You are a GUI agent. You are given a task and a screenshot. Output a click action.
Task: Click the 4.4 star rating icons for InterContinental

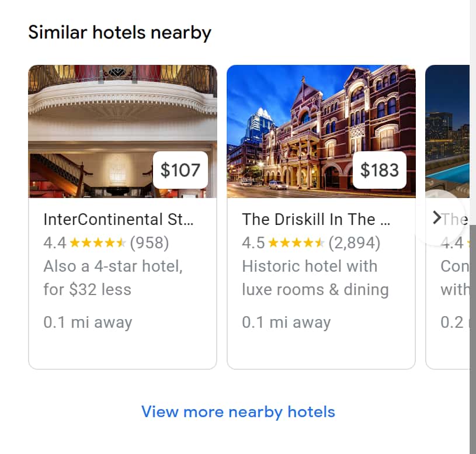click(98, 242)
